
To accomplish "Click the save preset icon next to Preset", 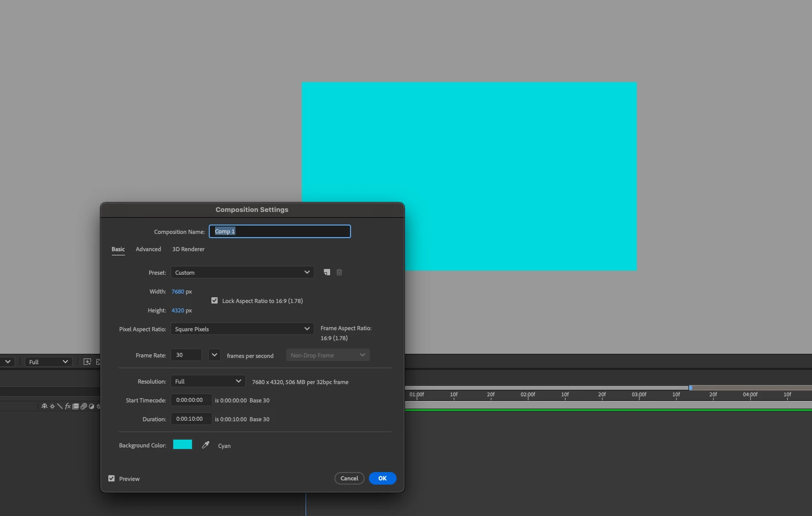I will [x=327, y=272].
